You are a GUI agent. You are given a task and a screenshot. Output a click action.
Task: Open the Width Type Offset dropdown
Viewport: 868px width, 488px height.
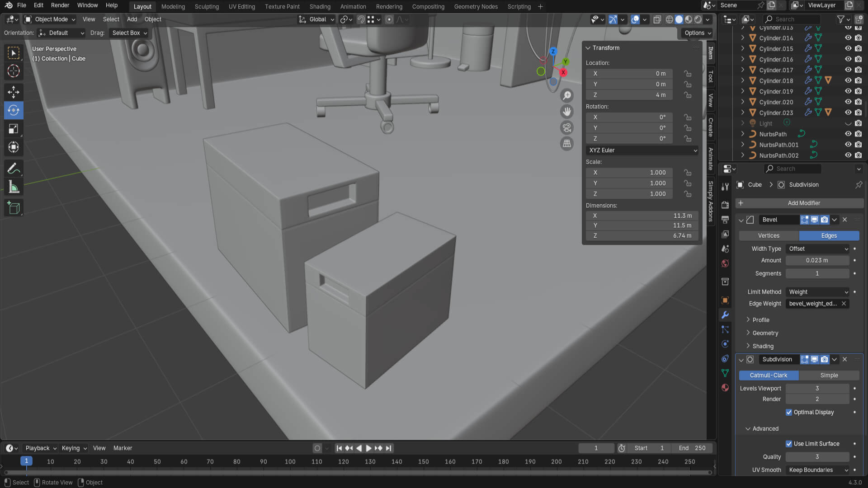[817, 249]
